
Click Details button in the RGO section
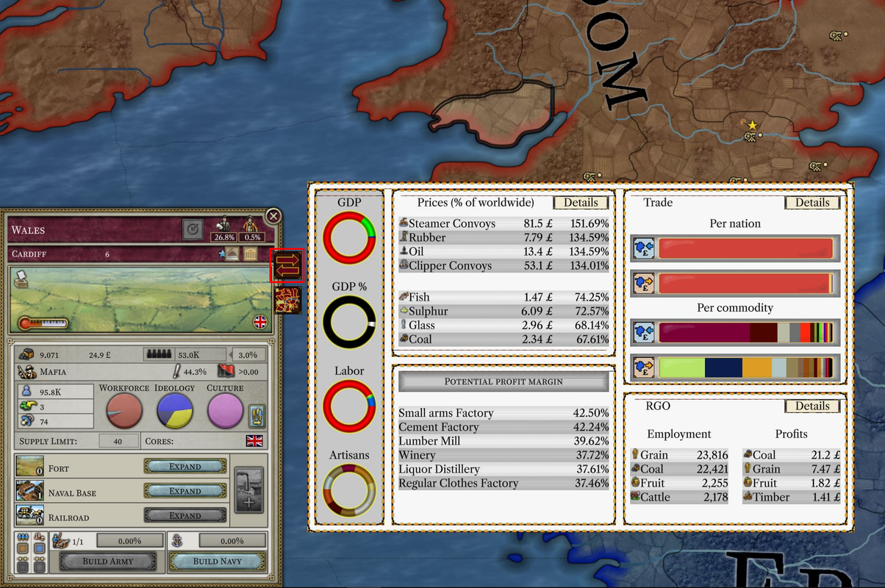pos(812,406)
